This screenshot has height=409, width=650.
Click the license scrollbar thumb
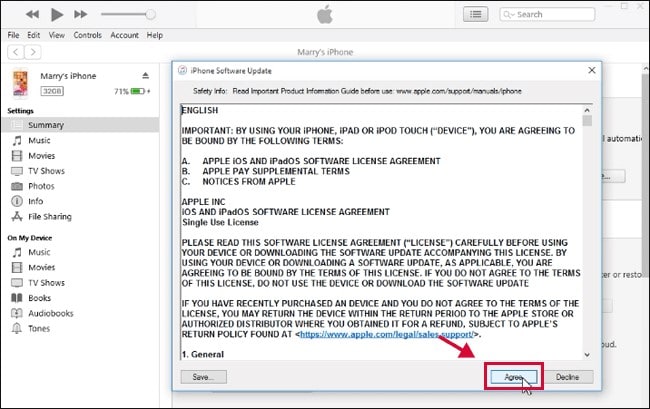pos(587,121)
